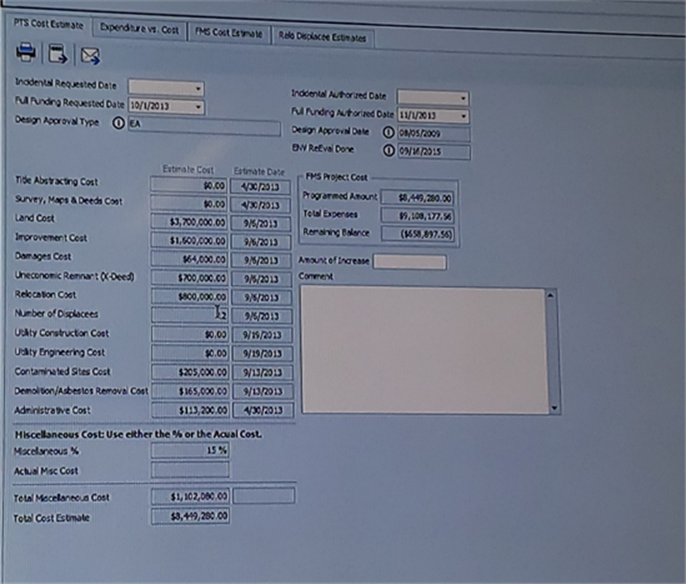Image resolution: width=686 pixels, height=584 pixels.
Task: Click Comment box scroll down arrow
Action: 554,408
